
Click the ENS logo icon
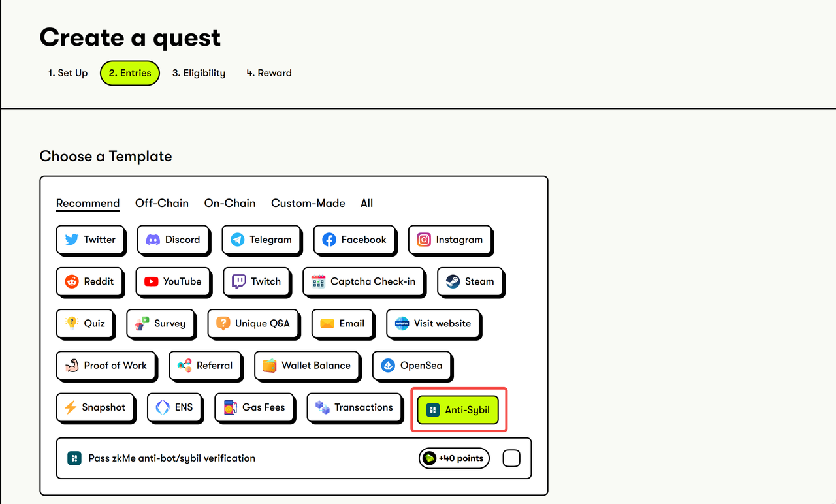[x=163, y=407]
